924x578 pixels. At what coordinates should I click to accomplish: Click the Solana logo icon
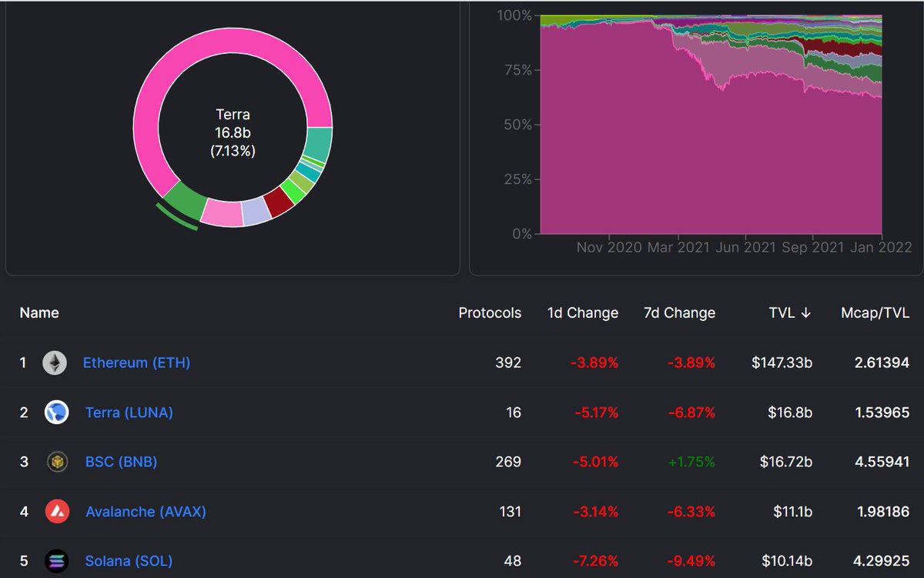point(56,561)
